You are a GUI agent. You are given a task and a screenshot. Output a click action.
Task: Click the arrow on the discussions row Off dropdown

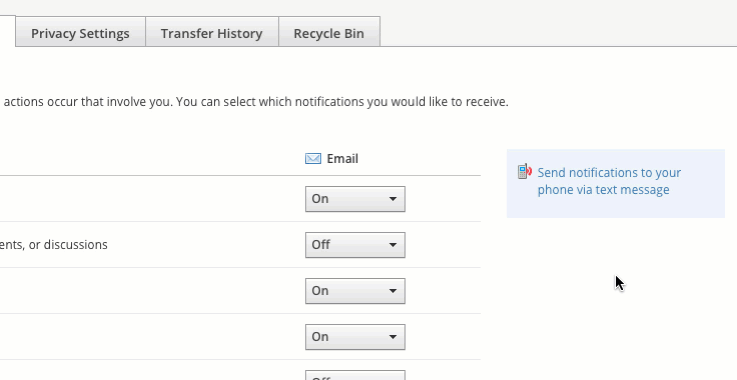click(392, 245)
